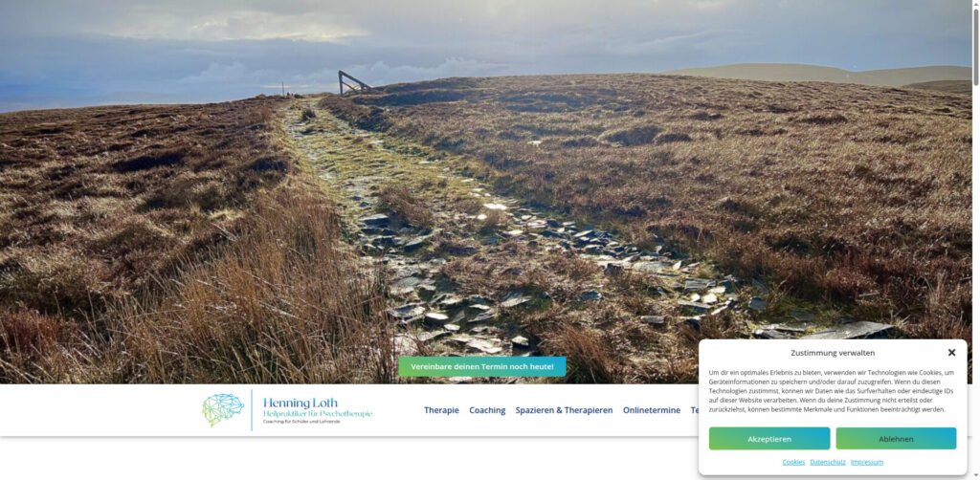This screenshot has height=480, width=980.
Task: Click the scrollbar track below the thumb
Action: click(x=975, y=281)
